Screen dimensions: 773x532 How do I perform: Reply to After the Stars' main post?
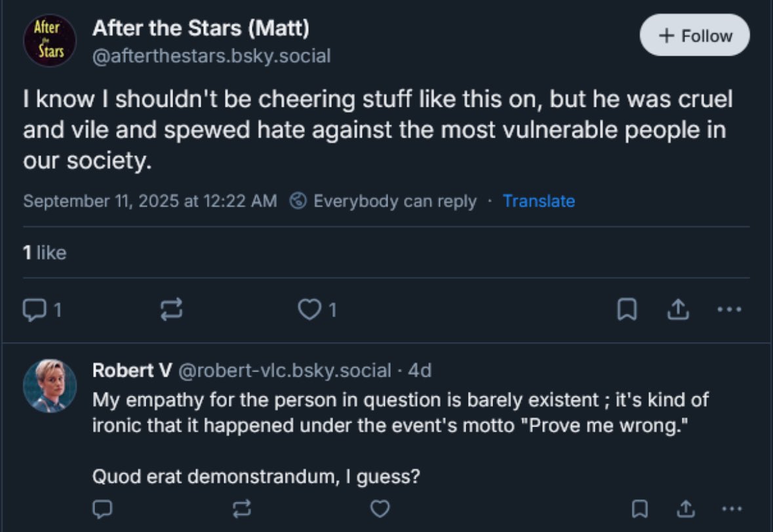tap(33, 310)
